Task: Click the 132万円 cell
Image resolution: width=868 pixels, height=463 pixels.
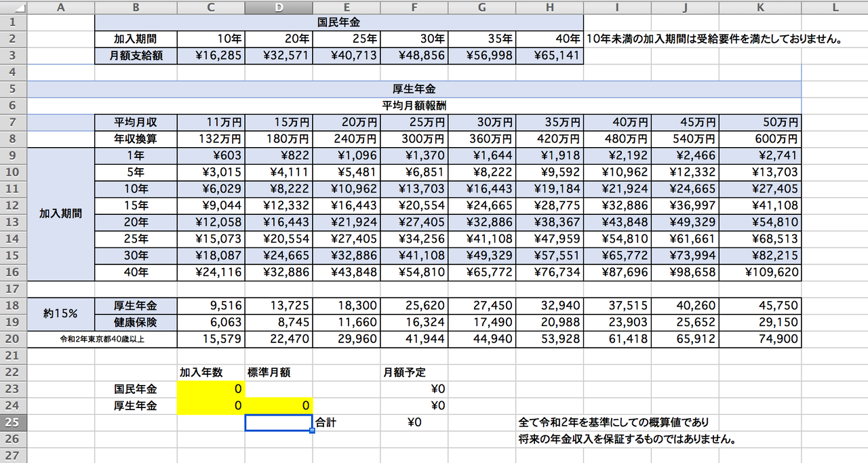Action: point(211,139)
